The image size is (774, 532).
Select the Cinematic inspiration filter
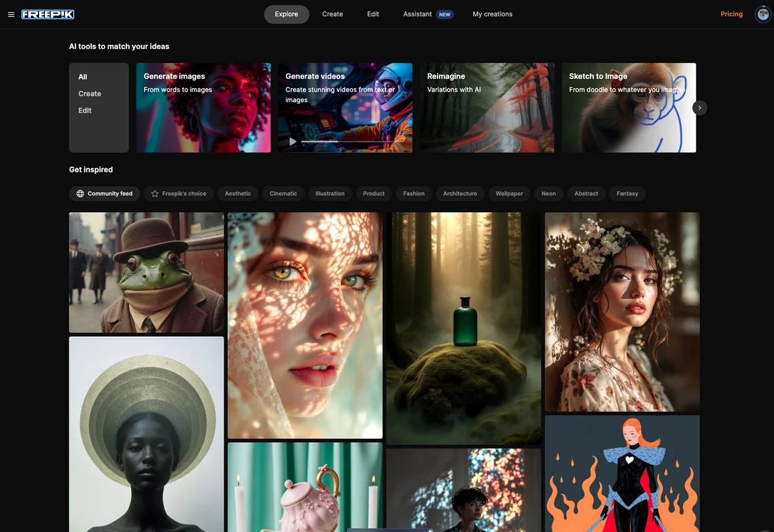(283, 194)
